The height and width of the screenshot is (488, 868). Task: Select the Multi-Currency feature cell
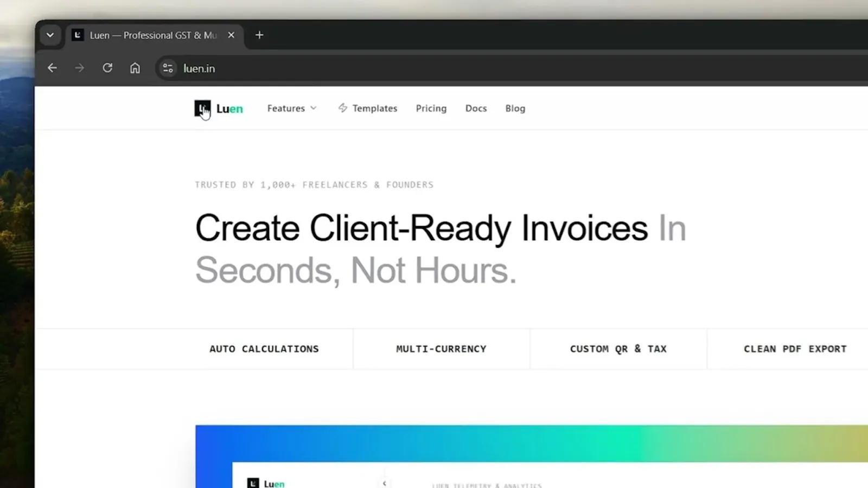(441, 349)
